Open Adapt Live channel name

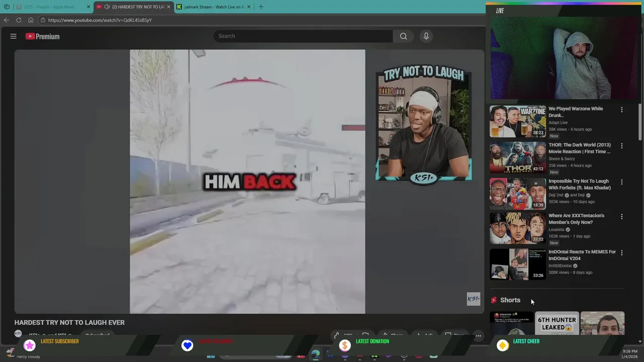point(558,123)
